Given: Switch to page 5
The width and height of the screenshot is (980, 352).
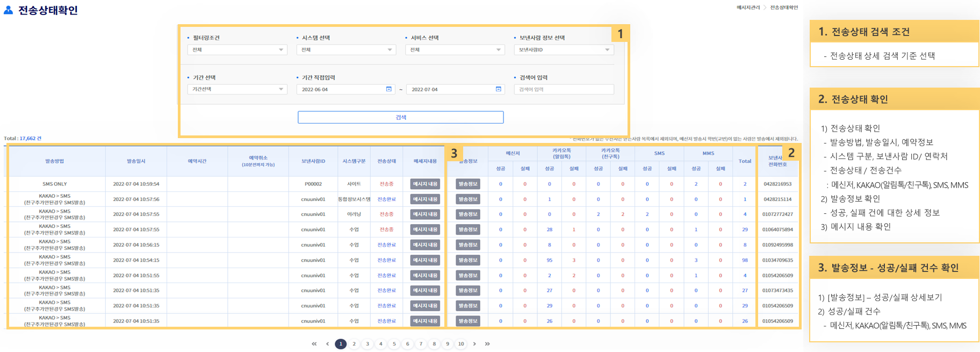Looking at the screenshot, I should pyautogui.click(x=394, y=344).
